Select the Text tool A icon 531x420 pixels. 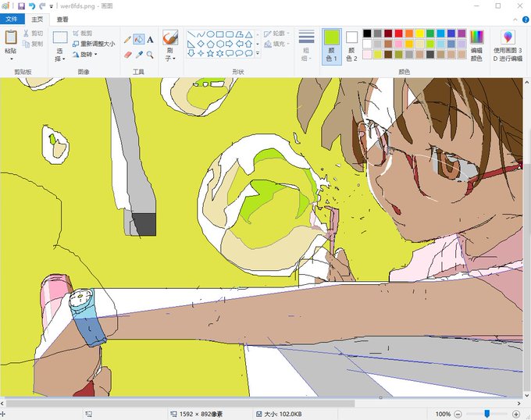click(150, 40)
